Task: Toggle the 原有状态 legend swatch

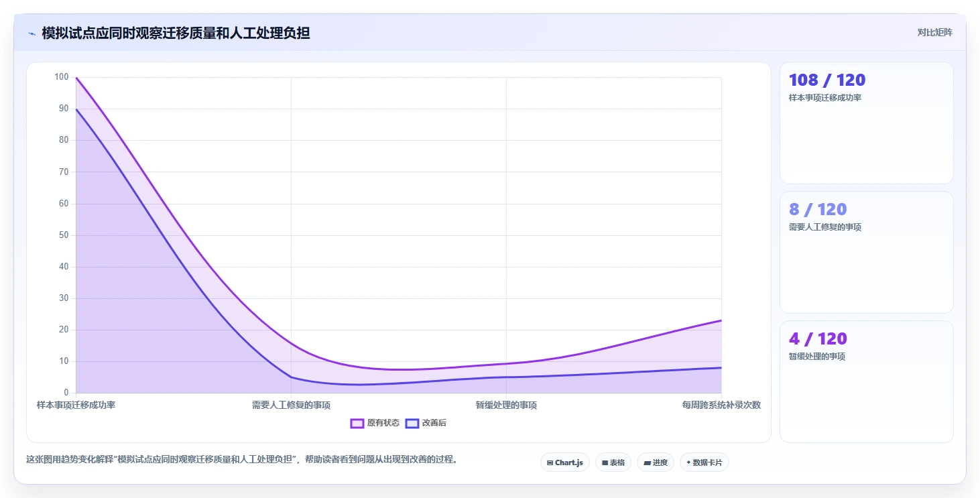Action: (x=357, y=423)
